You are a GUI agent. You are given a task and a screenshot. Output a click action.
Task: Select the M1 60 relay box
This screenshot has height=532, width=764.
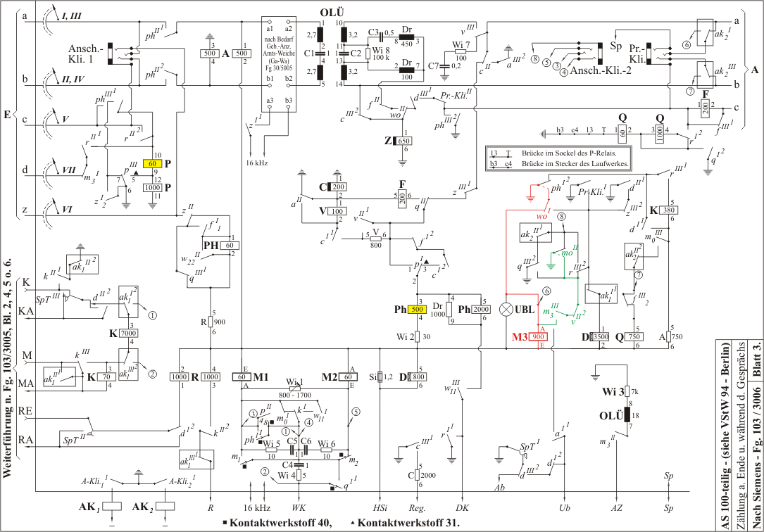242,376
